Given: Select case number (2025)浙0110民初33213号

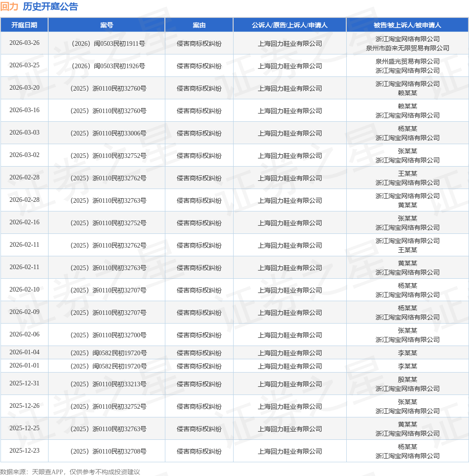Looking at the screenshot, I should click(x=108, y=384).
